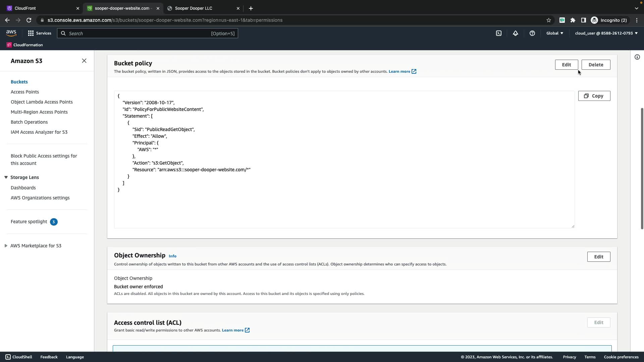Delete the bucket policy
The height and width of the screenshot is (362, 644).
[x=596, y=65]
